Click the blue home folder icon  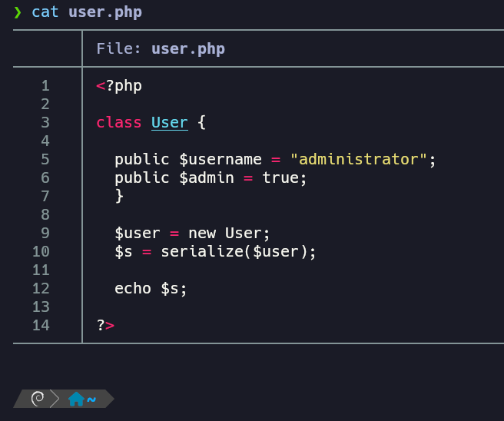pyautogui.click(x=75, y=399)
